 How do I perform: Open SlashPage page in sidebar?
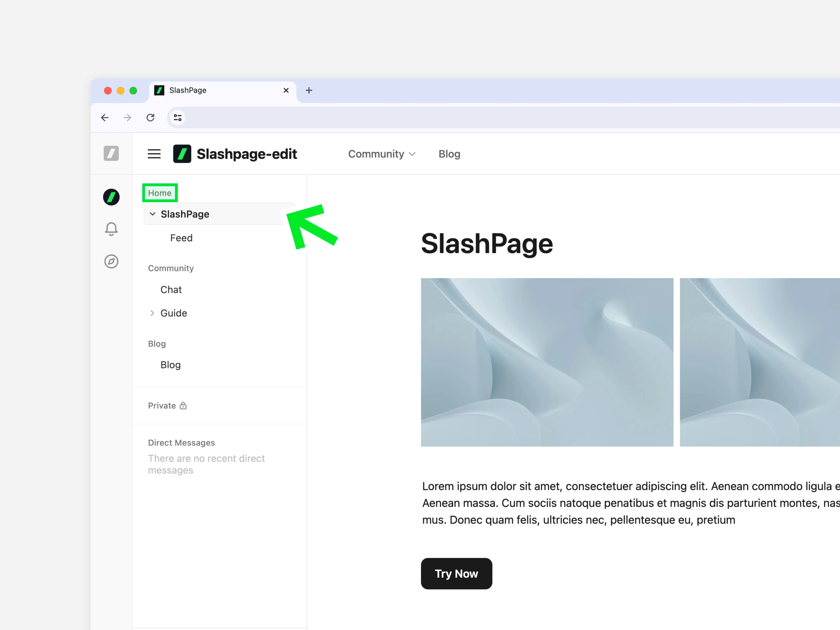click(220, 214)
